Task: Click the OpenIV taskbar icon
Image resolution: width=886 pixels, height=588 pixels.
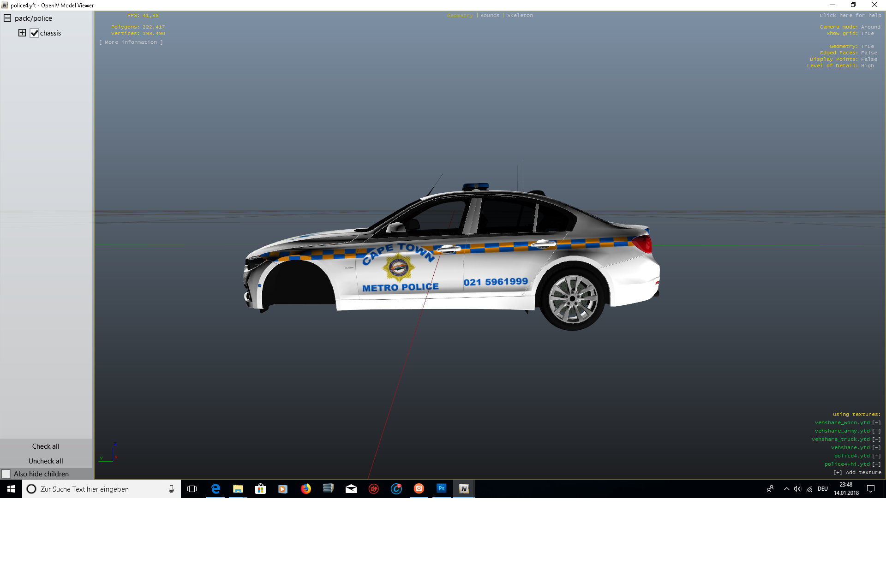Action: click(x=464, y=488)
